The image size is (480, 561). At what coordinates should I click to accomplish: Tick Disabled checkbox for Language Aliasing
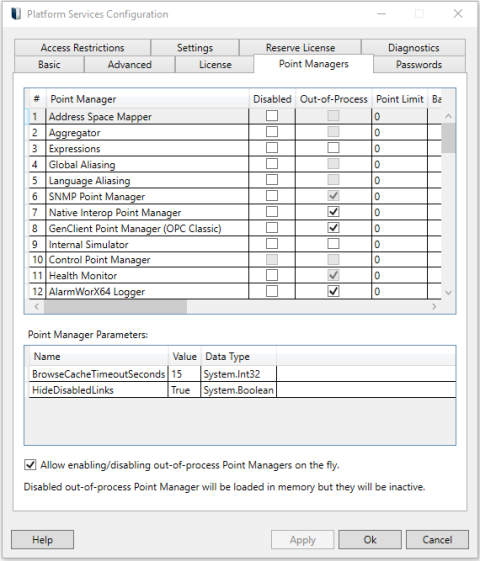[272, 180]
